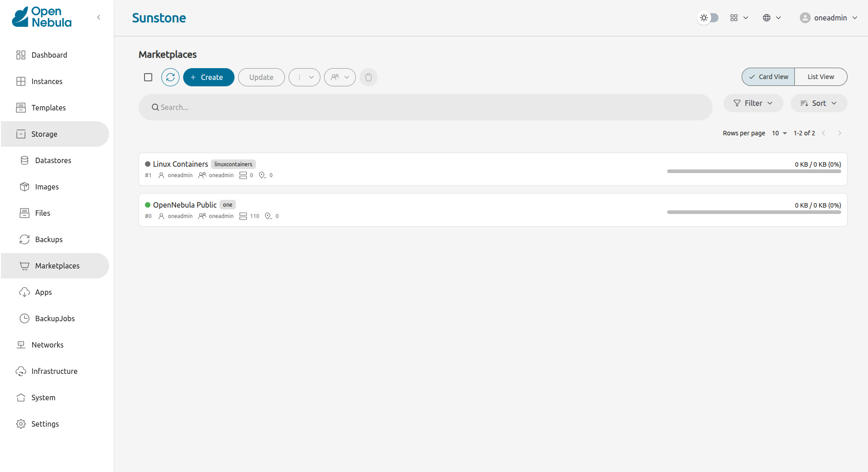Check the select-all marketplaces checkbox
This screenshot has width=868, height=472.
[148, 77]
